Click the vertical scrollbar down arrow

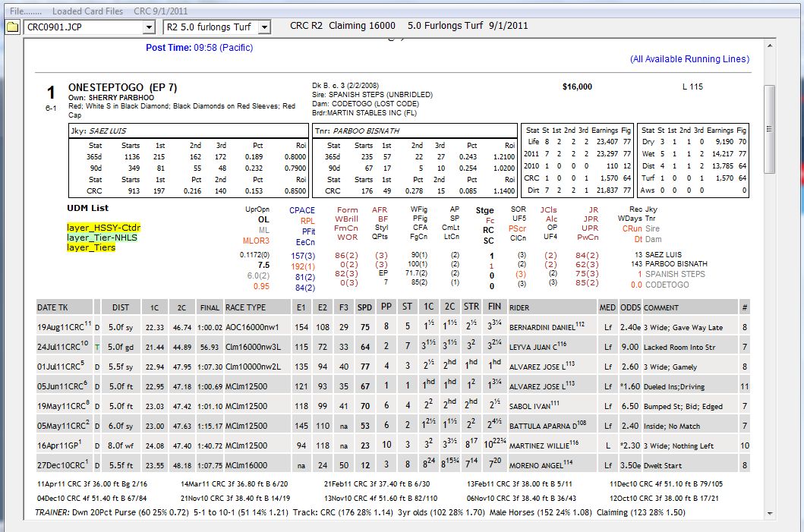(770, 513)
